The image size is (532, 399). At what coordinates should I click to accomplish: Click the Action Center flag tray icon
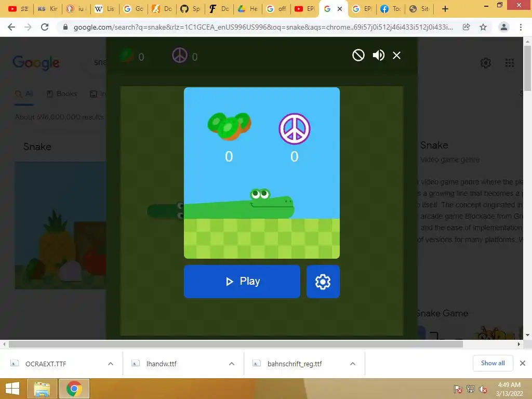tap(458, 389)
